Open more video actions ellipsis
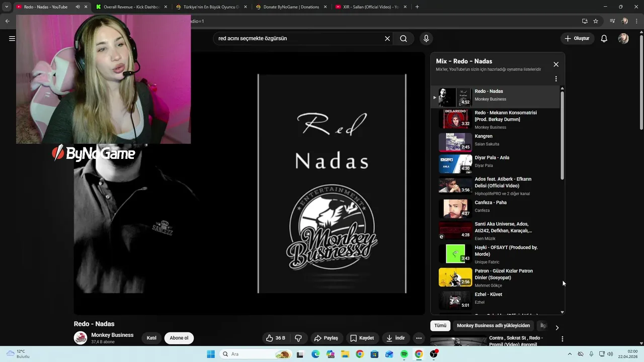 419,338
